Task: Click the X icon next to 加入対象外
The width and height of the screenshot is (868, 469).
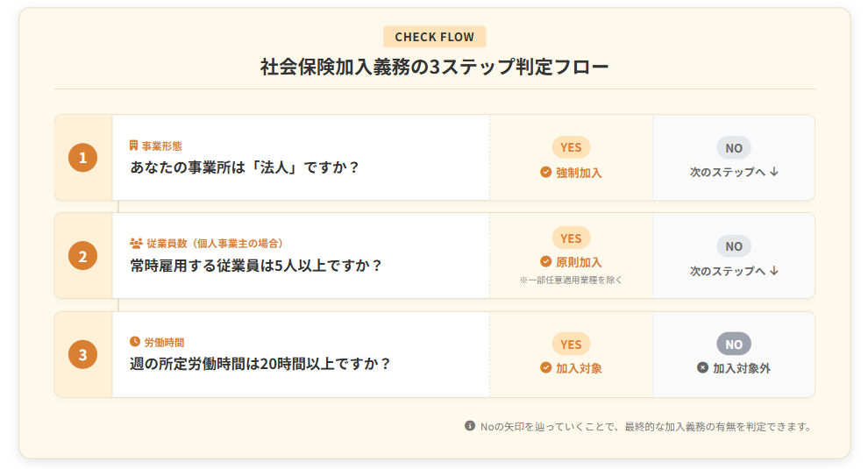Action: point(702,368)
